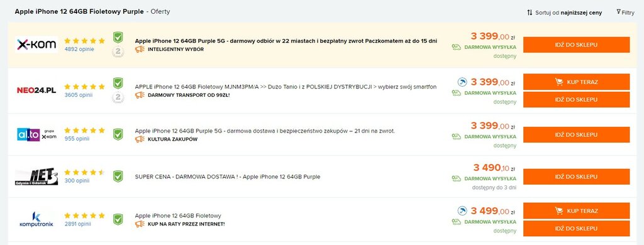Click the blue buyer protection icon beside NEO24 price
Image resolution: width=644 pixels, height=245 pixels.
462,82
